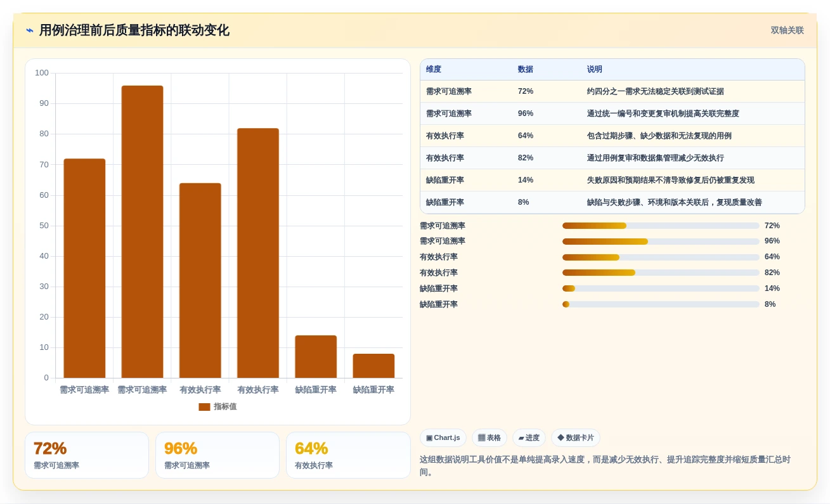Screen dimensions: 830x504
Task: Click the progress bar showing 14%
Action: tap(661, 288)
